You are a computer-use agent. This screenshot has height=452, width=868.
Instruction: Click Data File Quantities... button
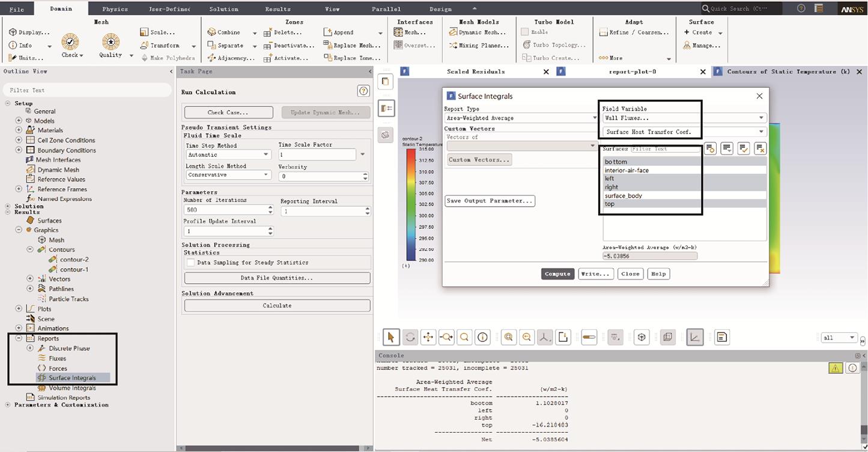277,278
